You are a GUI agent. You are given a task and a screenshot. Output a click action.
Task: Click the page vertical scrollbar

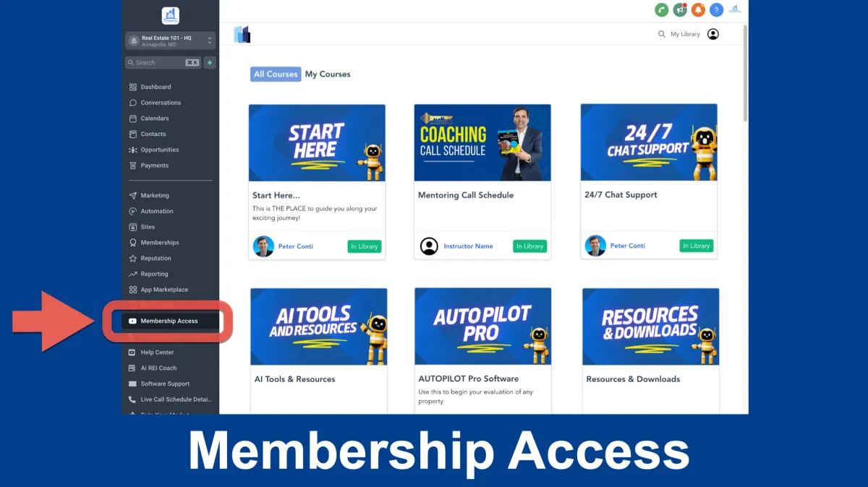(x=746, y=72)
